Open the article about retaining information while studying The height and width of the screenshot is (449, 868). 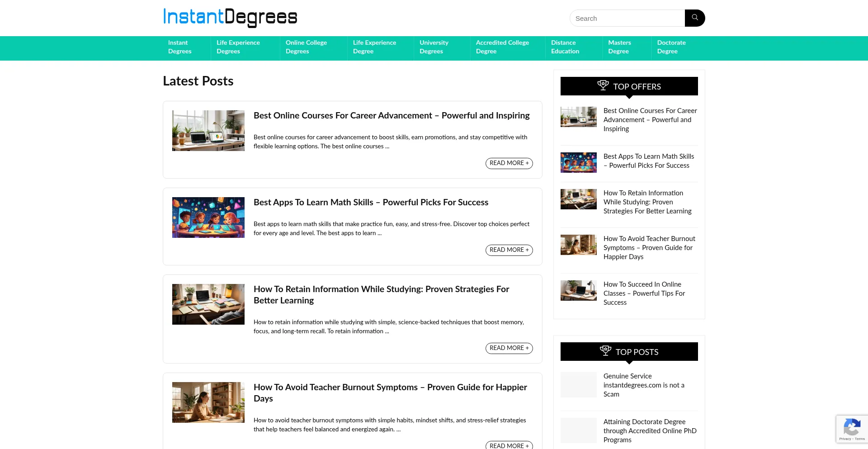(381, 294)
